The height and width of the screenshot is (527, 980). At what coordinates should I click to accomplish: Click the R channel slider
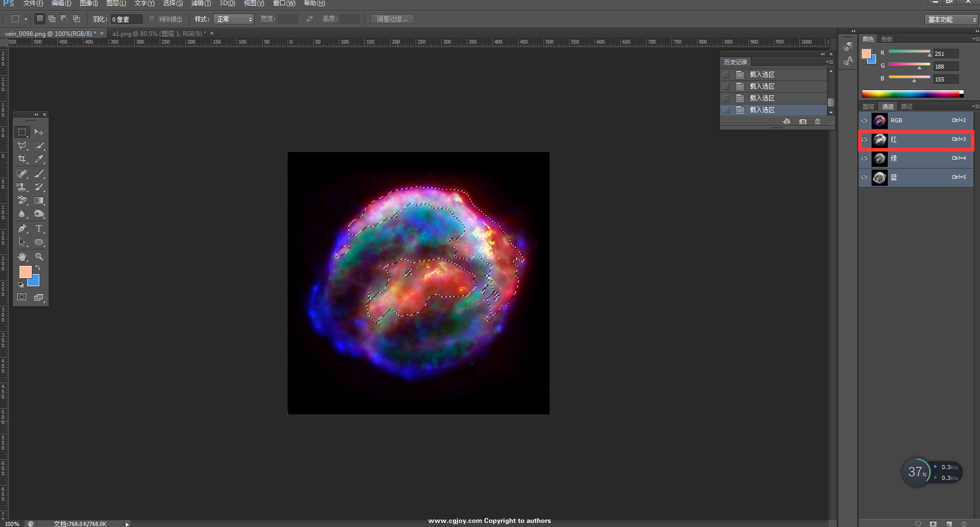coord(909,52)
